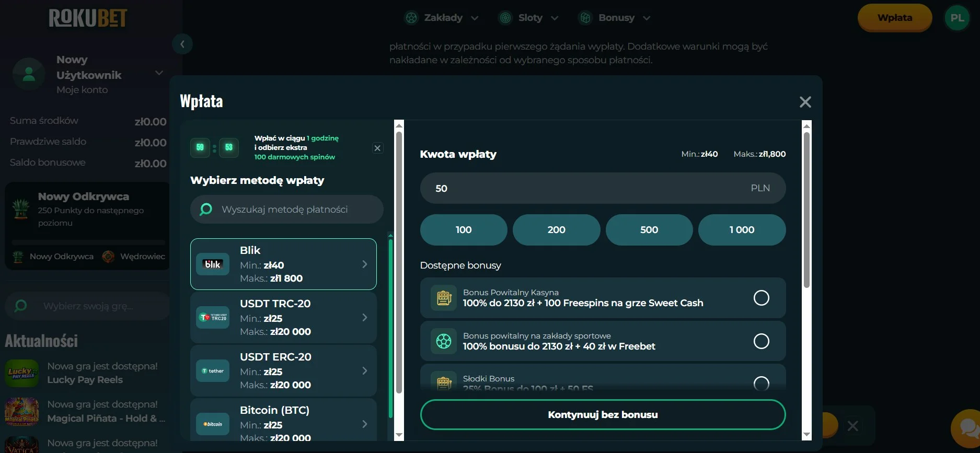
Task: Click the USDT ERC-20 tether icon
Action: [x=212, y=371]
